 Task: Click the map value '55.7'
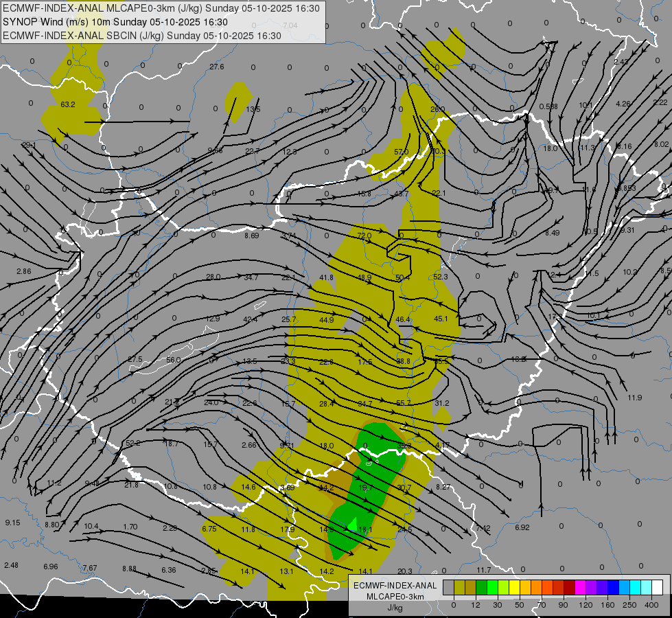click(x=404, y=402)
